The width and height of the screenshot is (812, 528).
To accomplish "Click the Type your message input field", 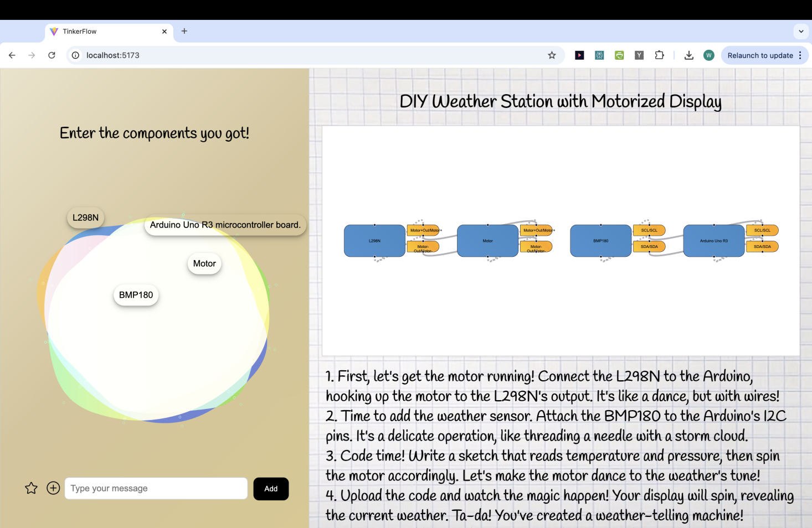I will point(156,488).
